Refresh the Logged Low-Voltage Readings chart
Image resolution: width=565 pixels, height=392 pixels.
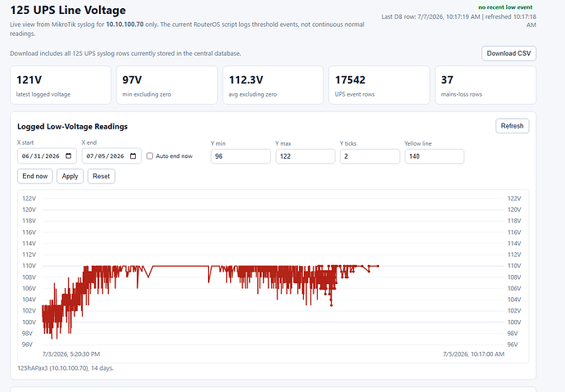(x=512, y=126)
